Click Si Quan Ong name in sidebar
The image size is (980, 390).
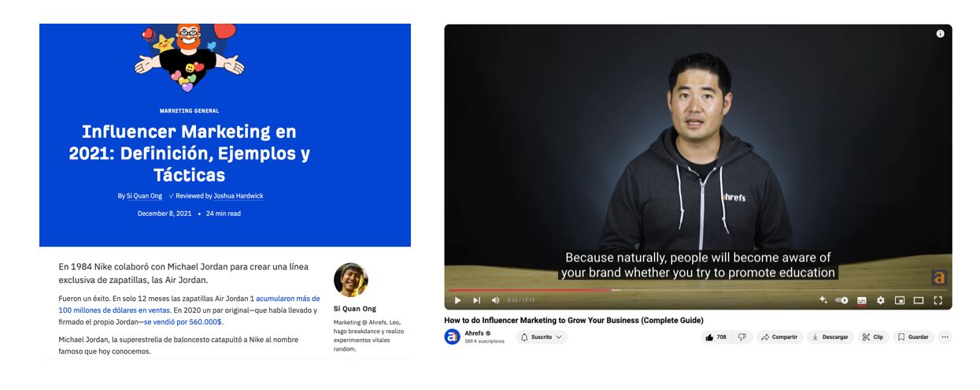(x=355, y=309)
